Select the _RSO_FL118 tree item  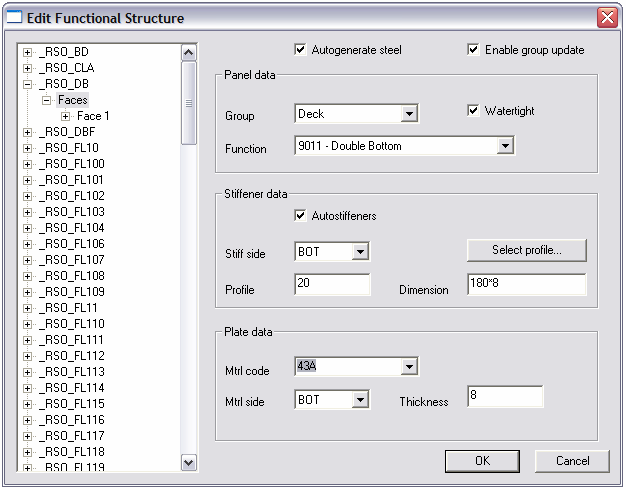[x=72, y=451]
